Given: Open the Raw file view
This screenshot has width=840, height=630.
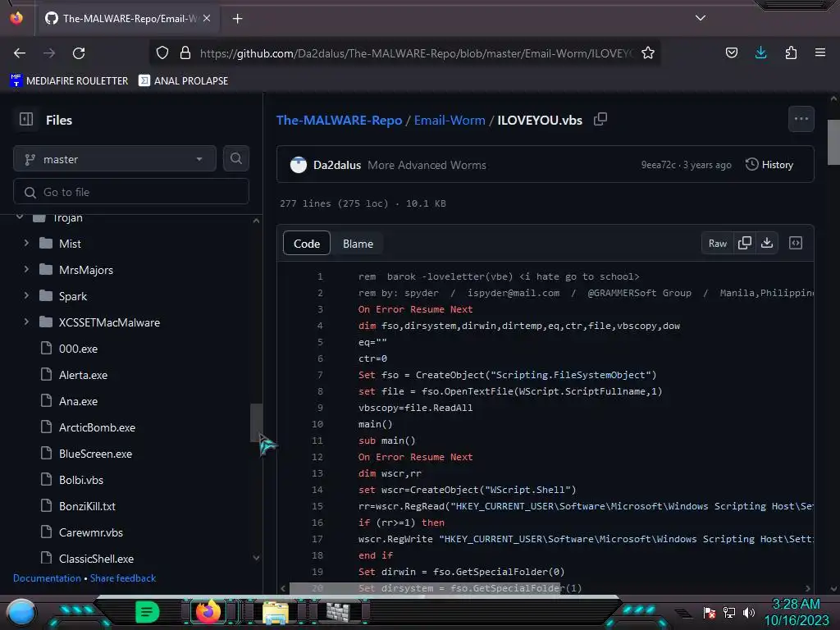Looking at the screenshot, I should pos(717,243).
